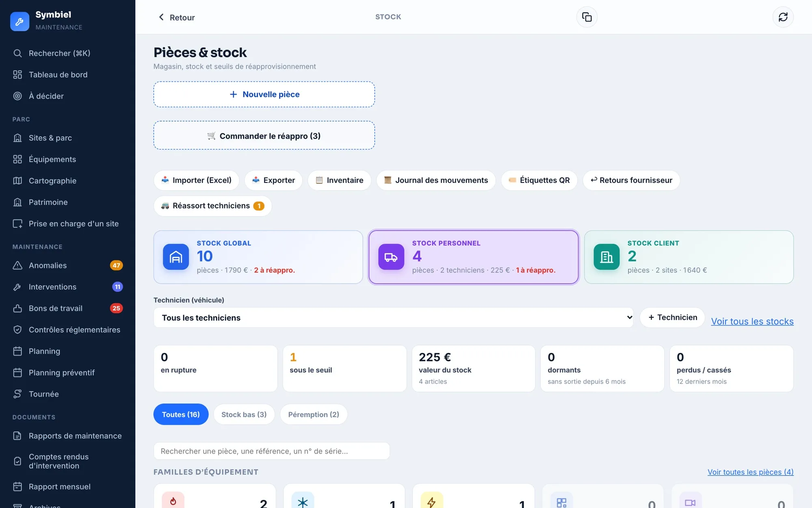Screen dimensions: 812x508
Task: Click the Nouvelle pièce button
Action: 264,94
